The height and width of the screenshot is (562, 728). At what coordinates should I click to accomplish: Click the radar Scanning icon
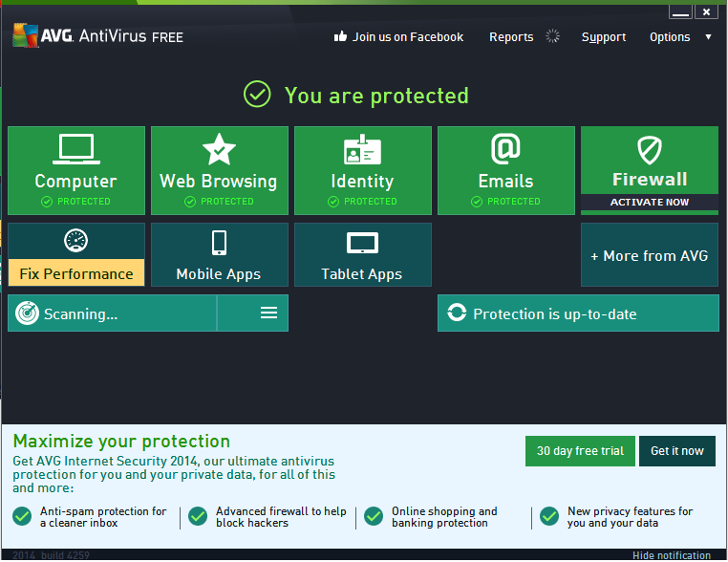click(27, 313)
